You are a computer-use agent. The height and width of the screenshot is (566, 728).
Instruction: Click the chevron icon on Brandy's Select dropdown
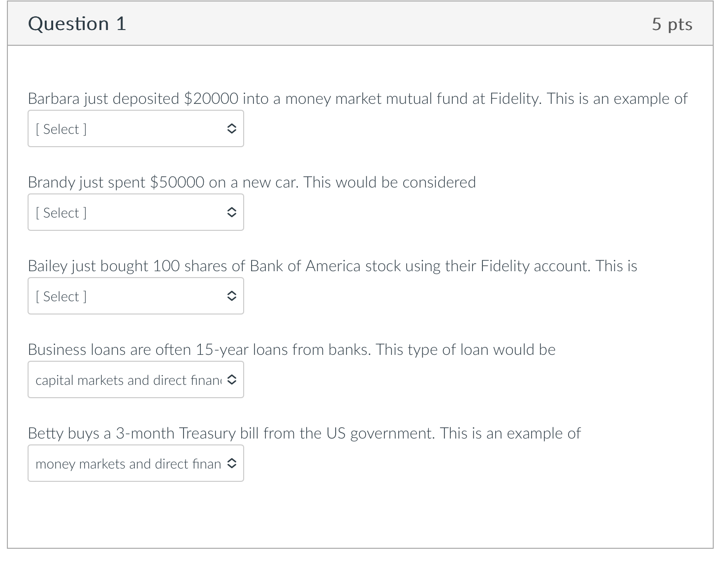pos(232,212)
